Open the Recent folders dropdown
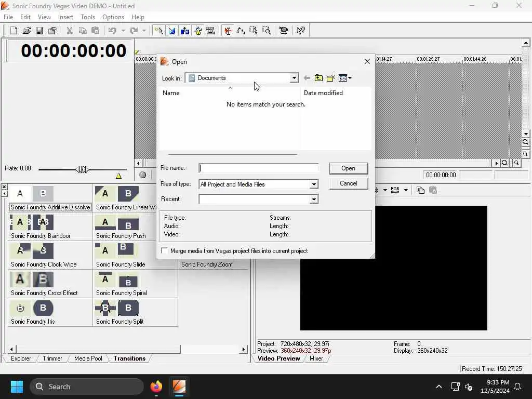The width and height of the screenshot is (532, 399). pos(314,199)
